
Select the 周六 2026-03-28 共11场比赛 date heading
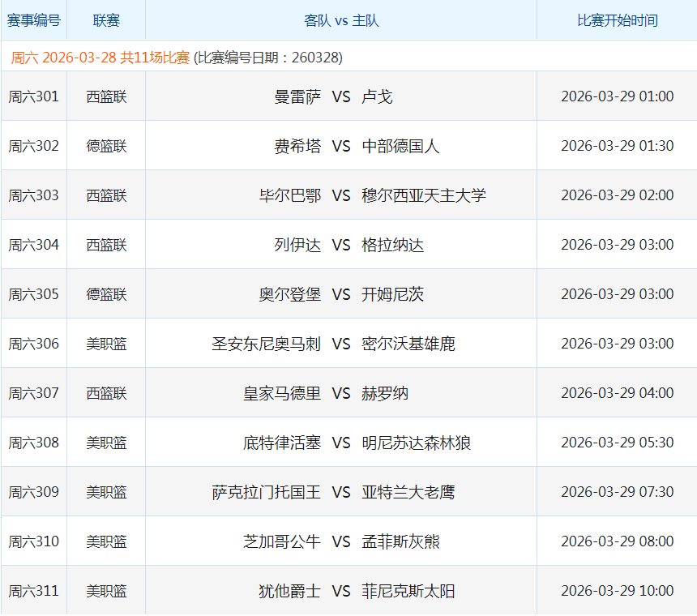tap(100, 58)
